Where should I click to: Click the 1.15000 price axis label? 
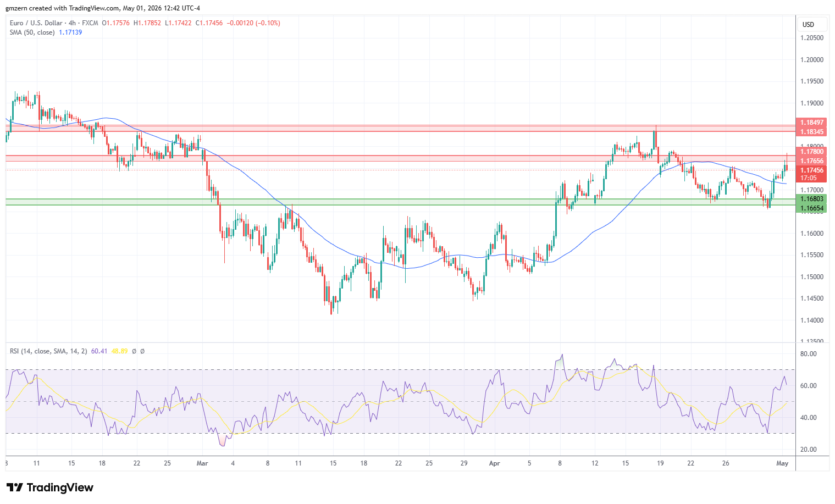click(812, 277)
